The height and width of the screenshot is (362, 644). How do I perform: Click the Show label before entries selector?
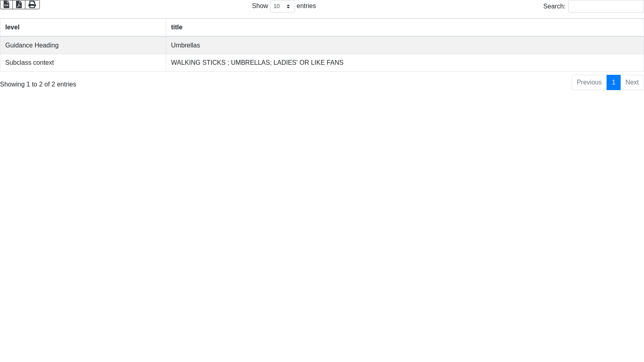click(x=260, y=6)
